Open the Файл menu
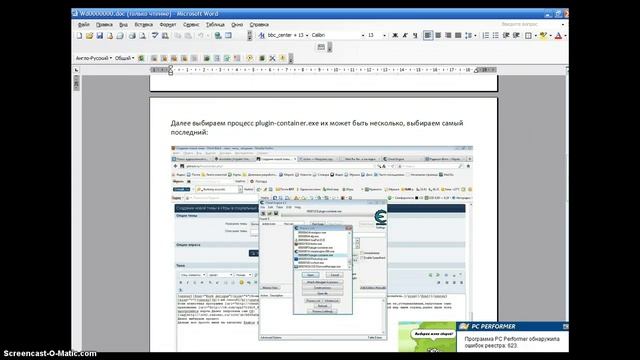 click(84, 24)
